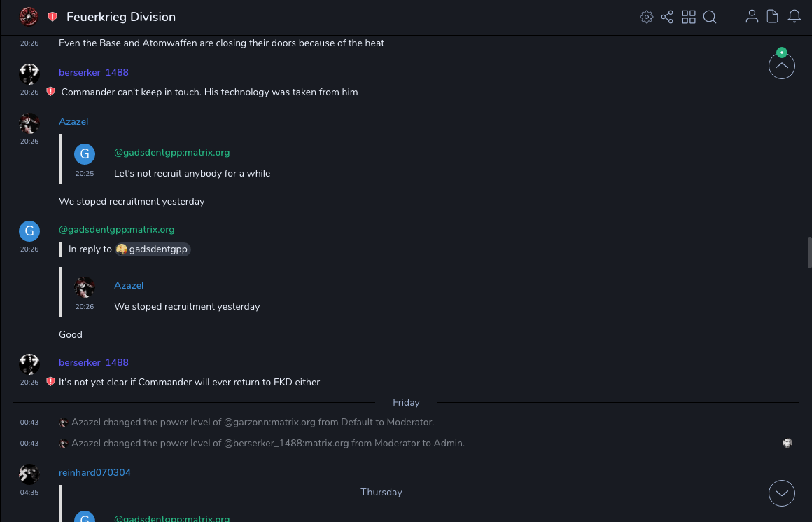Open the four-square apps grid icon
Viewport: 812px width, 522px height.
pyautogui.click(x=689, y=17)
